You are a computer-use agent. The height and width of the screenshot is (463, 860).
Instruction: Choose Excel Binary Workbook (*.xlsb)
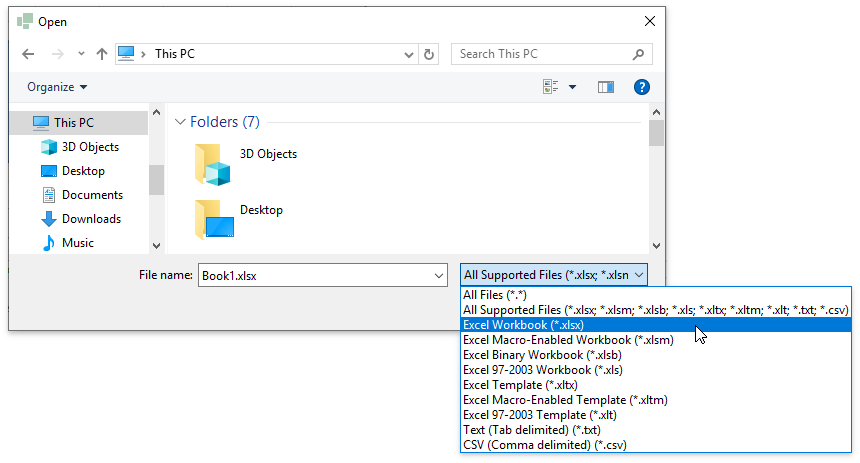[x=656, y=355]
